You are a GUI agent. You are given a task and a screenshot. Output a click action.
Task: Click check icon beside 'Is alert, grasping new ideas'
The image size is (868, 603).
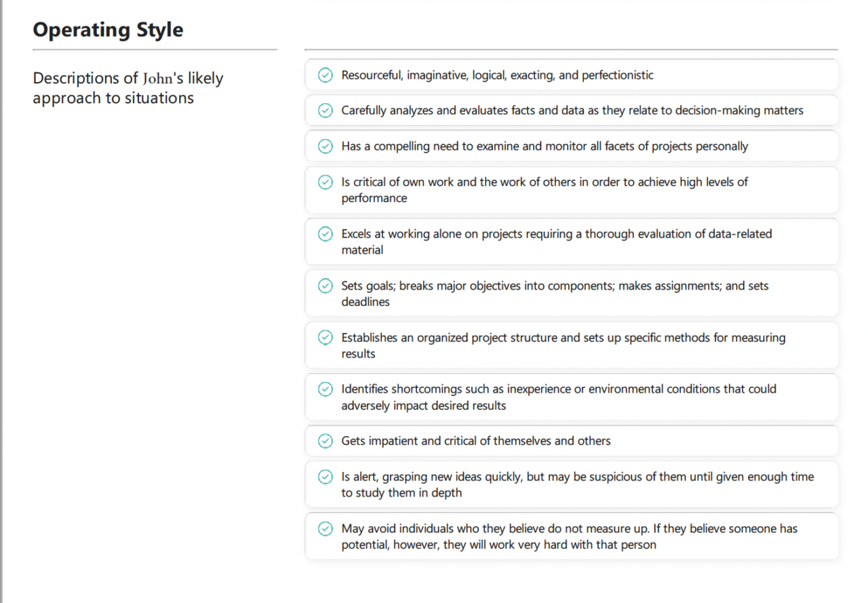(x=325, y=477)
